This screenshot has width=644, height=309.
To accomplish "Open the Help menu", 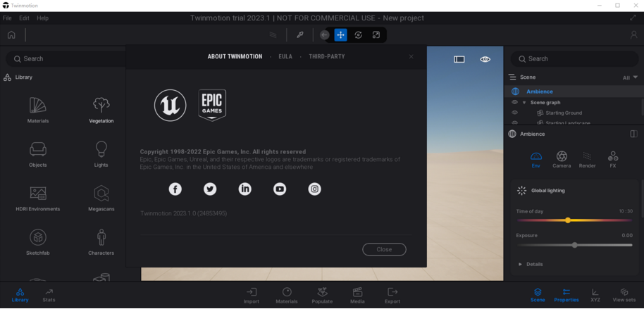I will [42, 18].
